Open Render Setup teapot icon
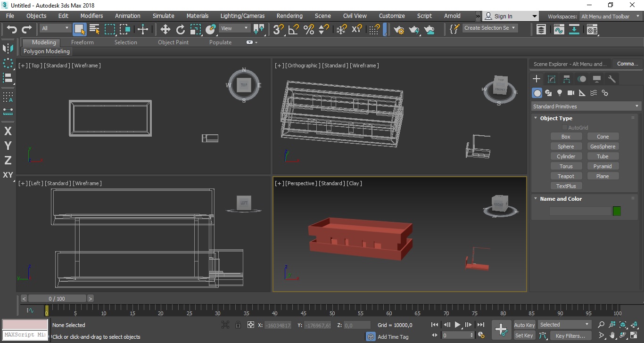 (399, 30)
